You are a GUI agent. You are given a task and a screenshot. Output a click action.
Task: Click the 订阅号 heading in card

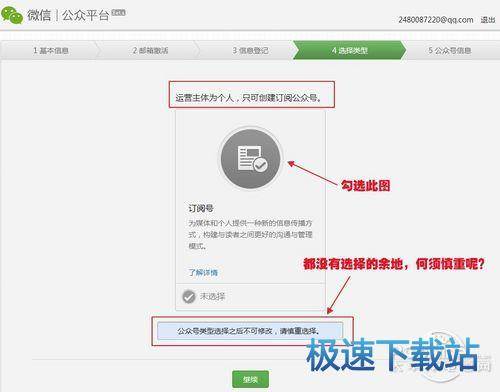201,208
